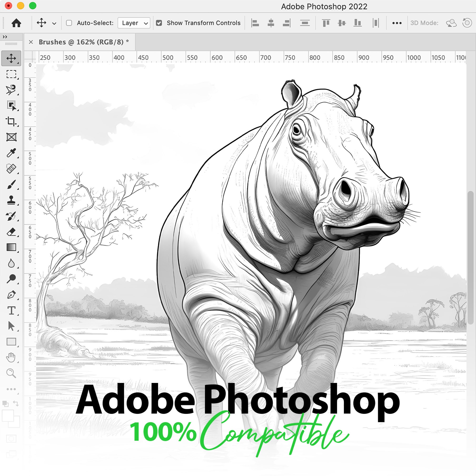Image resolution: width=476 pixels, height=476 pixels.
Task: Align vertical centers icon
Action: 342,23
